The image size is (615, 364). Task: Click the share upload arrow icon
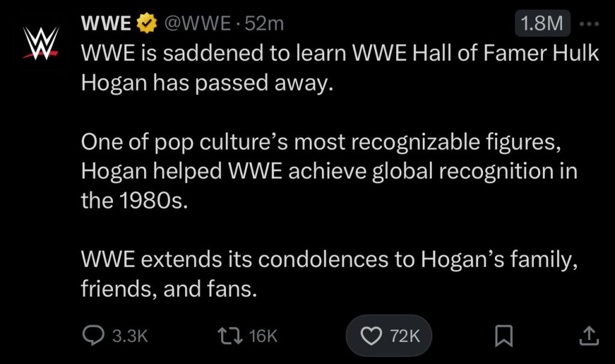(588, 335)
